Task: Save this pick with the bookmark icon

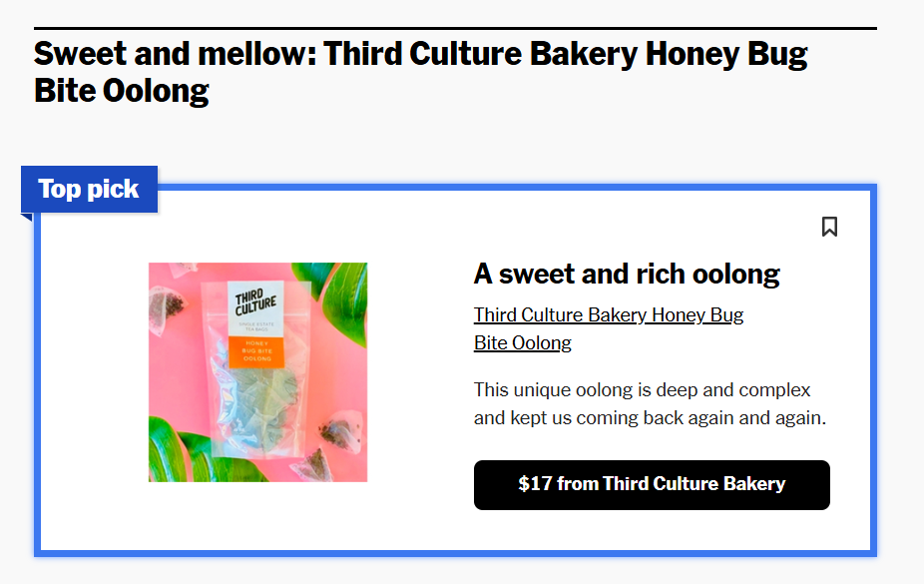Action: pyautogui.click(x=829, y=227)
